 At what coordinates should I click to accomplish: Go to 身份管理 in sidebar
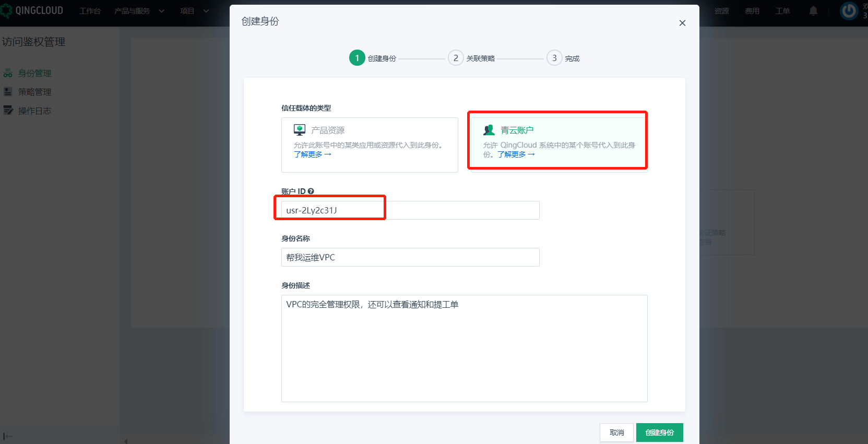click(34, 73)
